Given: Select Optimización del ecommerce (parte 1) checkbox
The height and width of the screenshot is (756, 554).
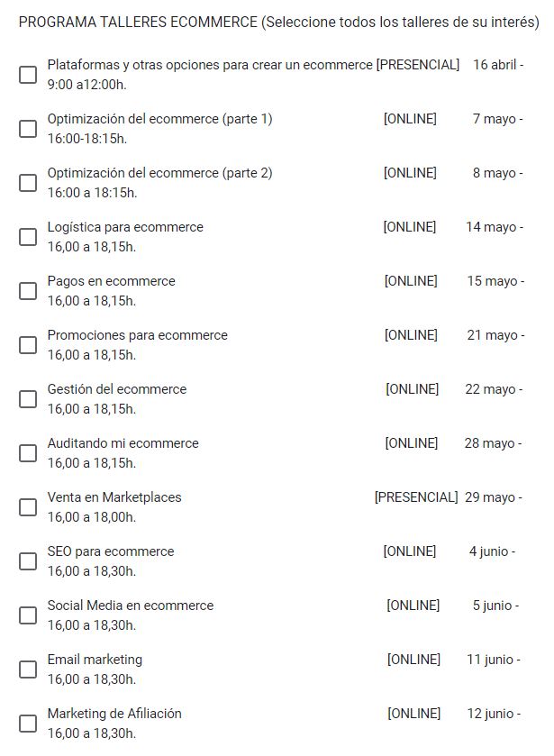Looking at the screenshot, I should pos(28,129).
